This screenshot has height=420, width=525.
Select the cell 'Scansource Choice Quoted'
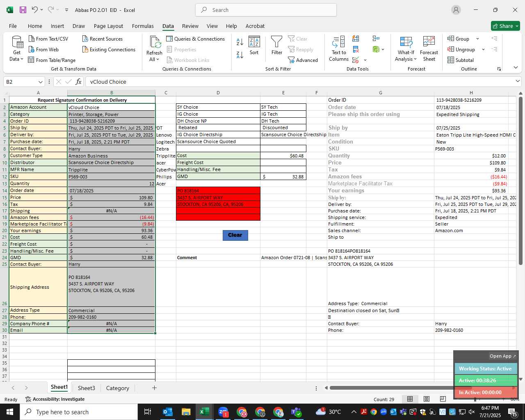click(218, 142)
